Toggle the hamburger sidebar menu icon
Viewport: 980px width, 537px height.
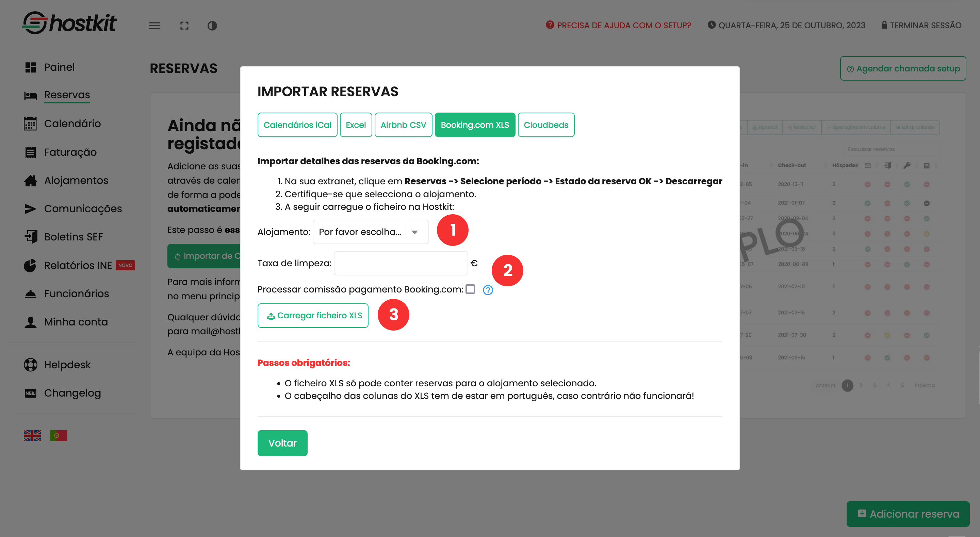[154, 26]
